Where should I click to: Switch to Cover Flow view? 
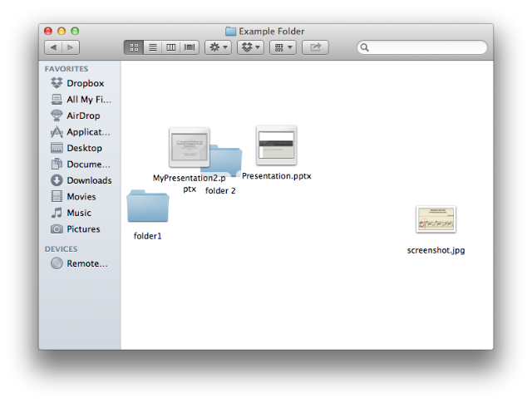[190, 47]
